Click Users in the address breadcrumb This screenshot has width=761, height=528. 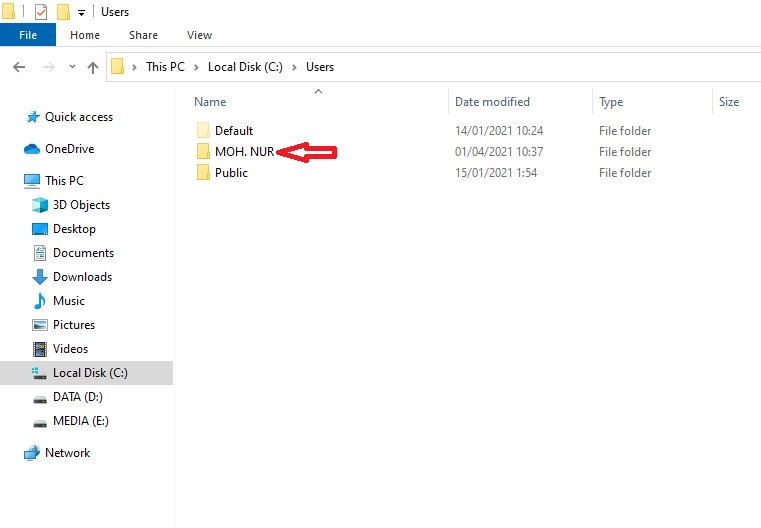320,67
